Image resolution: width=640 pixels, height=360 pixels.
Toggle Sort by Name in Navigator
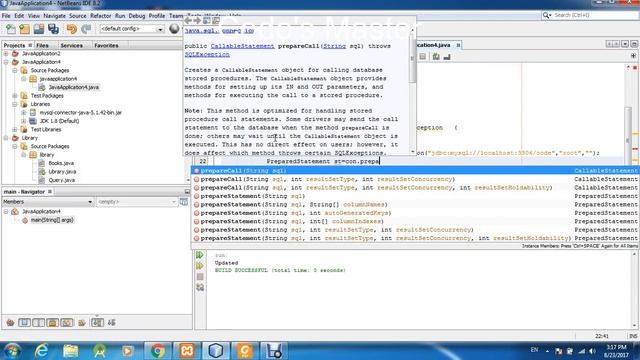coord(97,323)
